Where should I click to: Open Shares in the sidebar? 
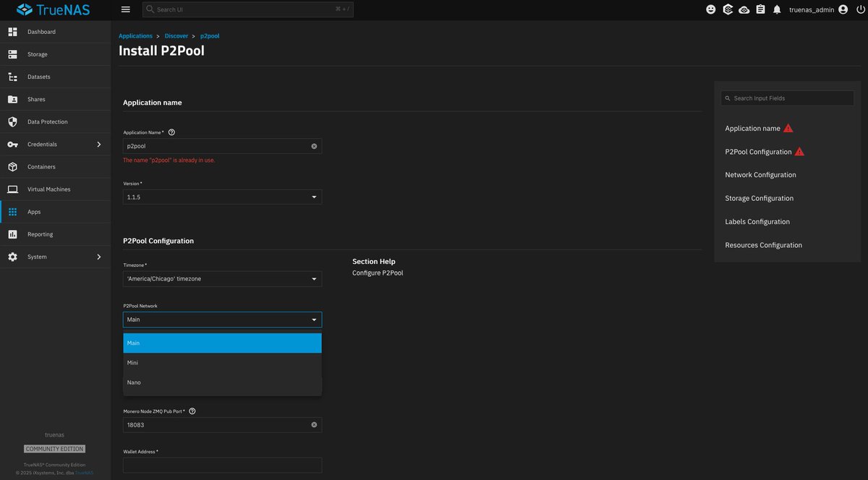point(55,99)
